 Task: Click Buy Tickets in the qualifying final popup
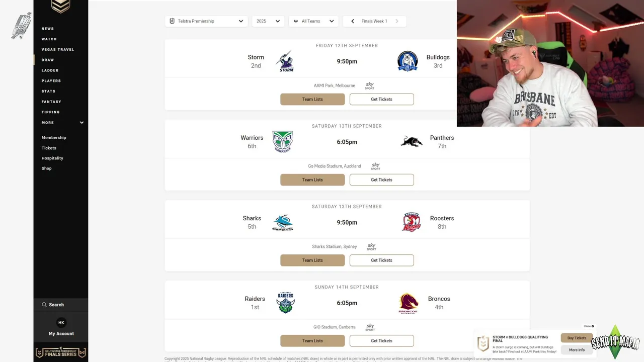coord(577,338)
